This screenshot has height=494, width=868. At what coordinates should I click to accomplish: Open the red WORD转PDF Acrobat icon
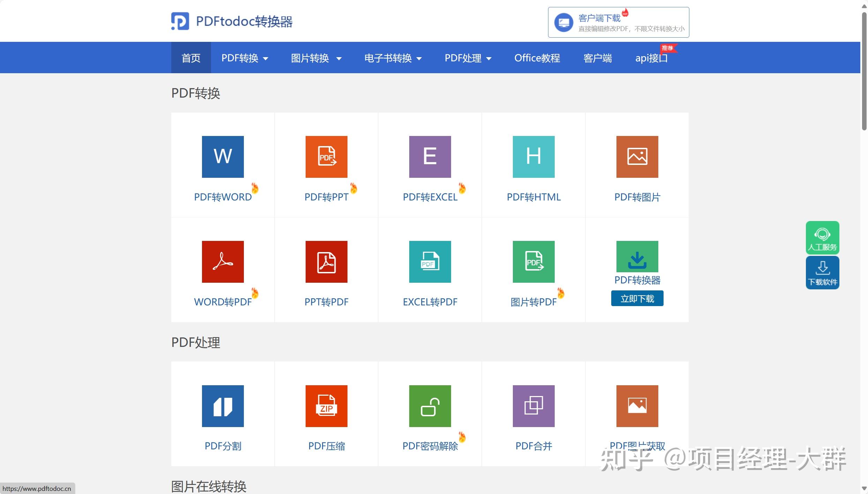223,261
